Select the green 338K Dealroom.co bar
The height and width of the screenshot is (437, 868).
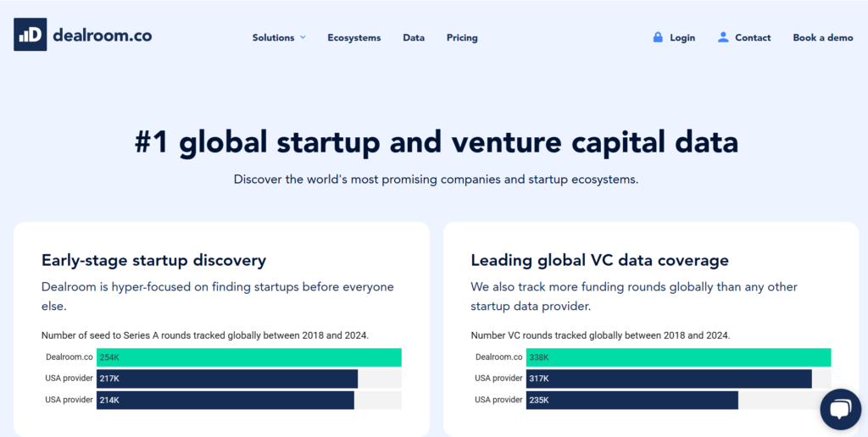(x=678, y=357)
